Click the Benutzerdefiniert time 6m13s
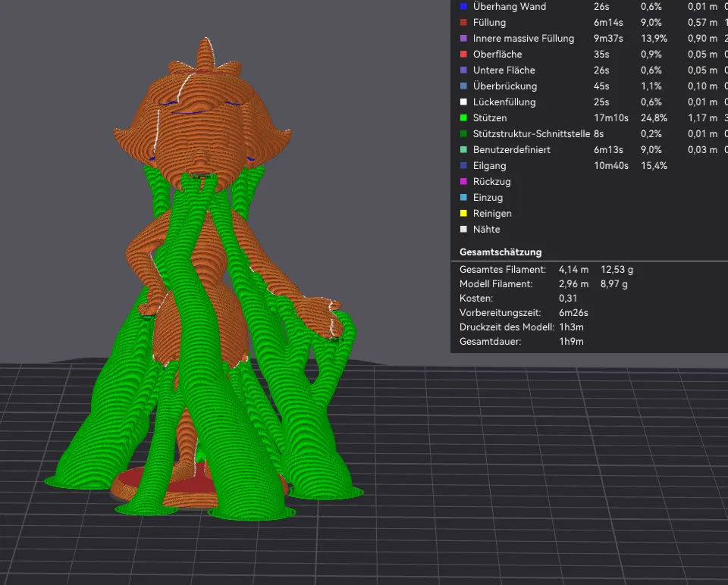The height and width of the screenshot is (585, 728). (x=608, y=149)
